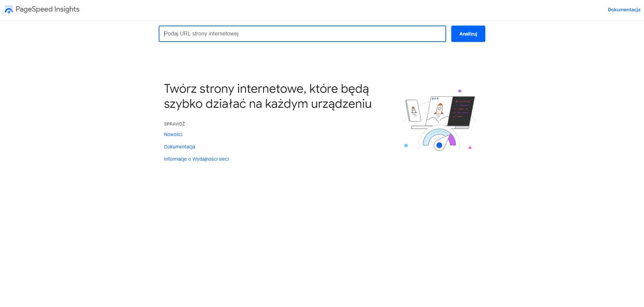Click the 'Twórz strony internetowe' headline

[268, 96]
